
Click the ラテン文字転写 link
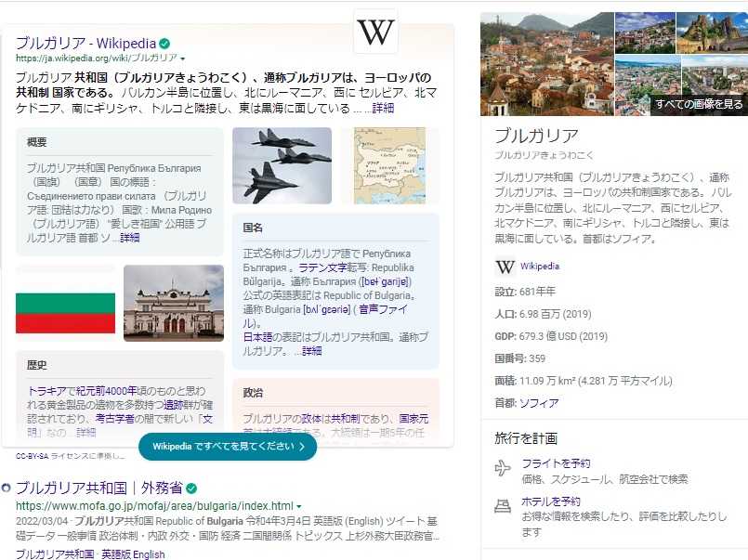pyautogui.click(x=333, y=267)
